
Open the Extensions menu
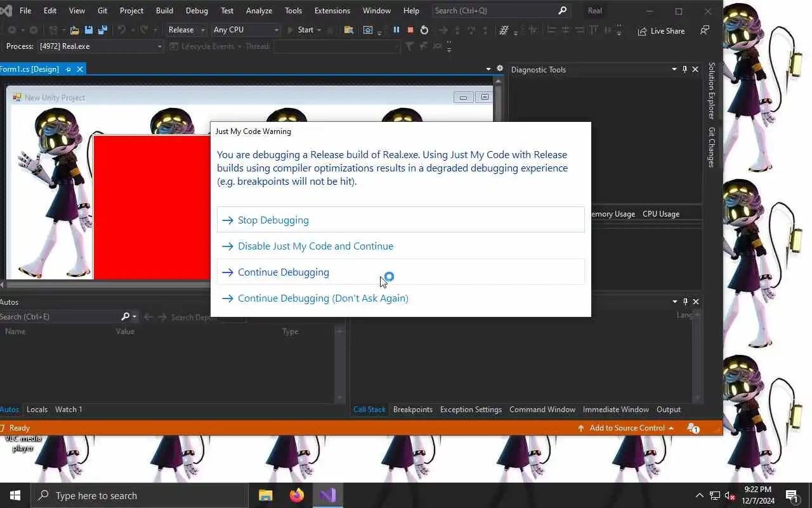[x=332, y=11]
